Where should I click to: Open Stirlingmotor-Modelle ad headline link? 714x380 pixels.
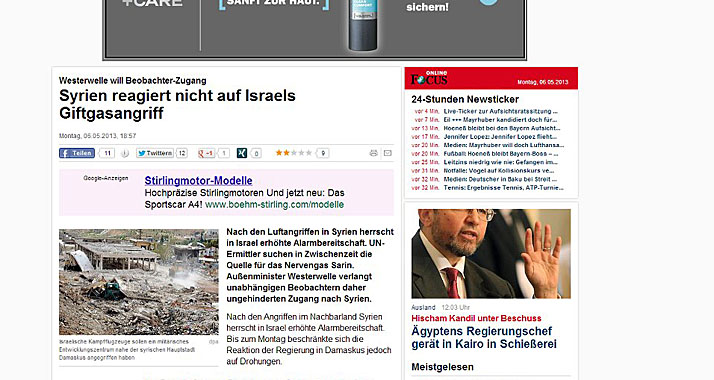[199, 181]
